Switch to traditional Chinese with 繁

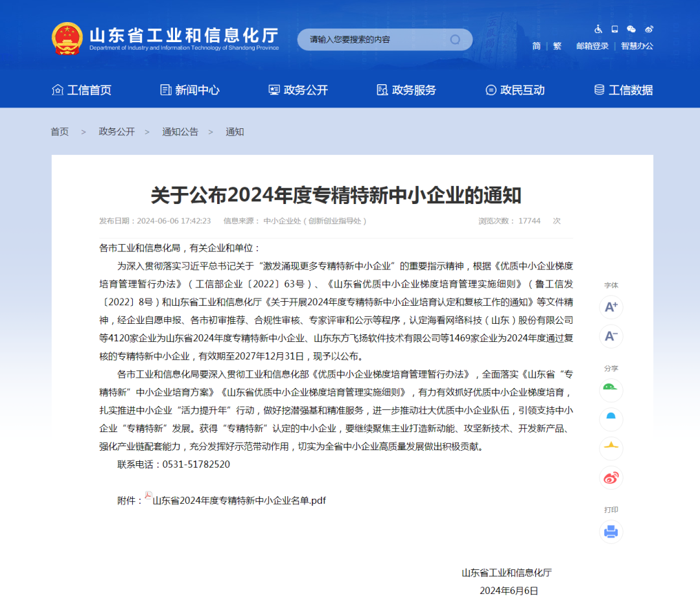tap(557, 46)
